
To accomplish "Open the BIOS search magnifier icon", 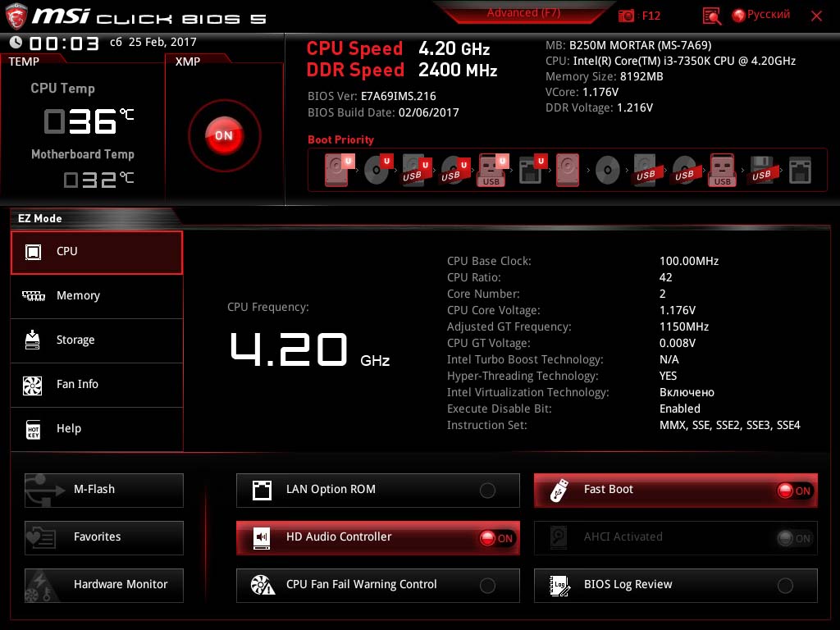I will (711, 16).
